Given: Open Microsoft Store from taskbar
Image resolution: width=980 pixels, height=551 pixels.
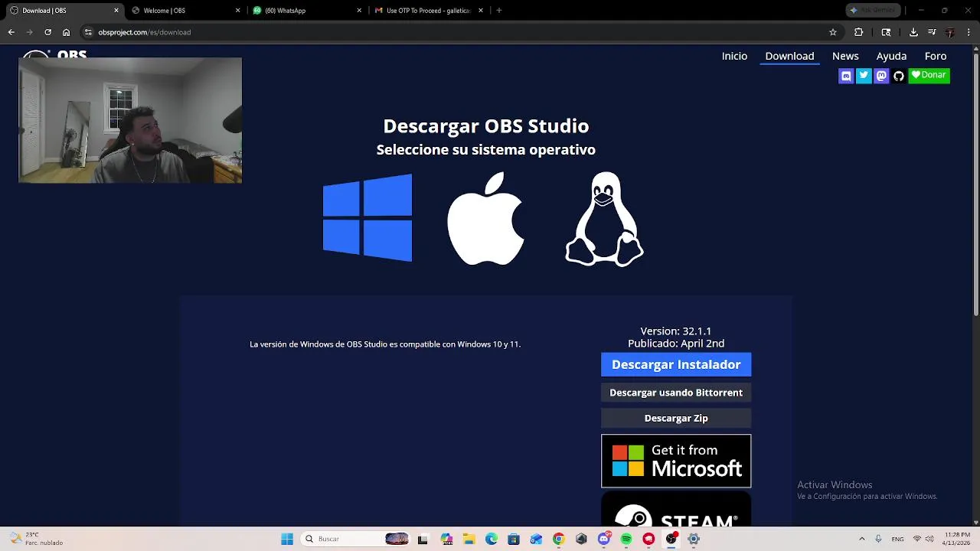Looking at the screenshot, I should click(514, 539).
